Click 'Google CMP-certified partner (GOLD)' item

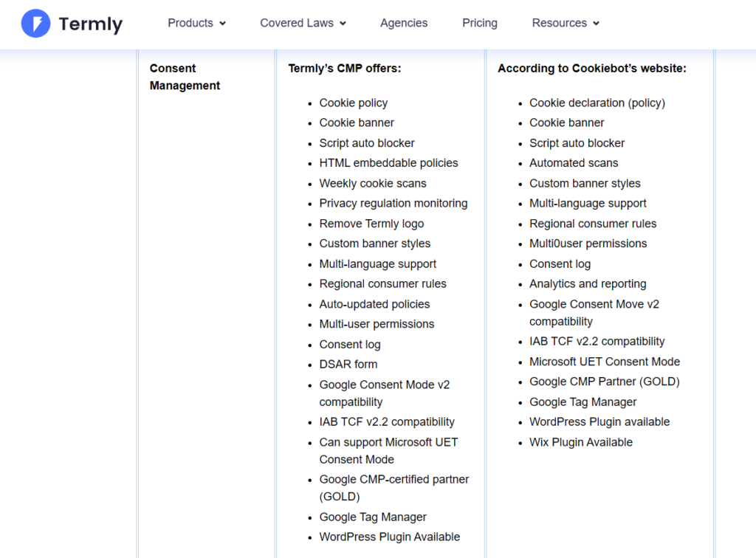click(x=394, y=488)
